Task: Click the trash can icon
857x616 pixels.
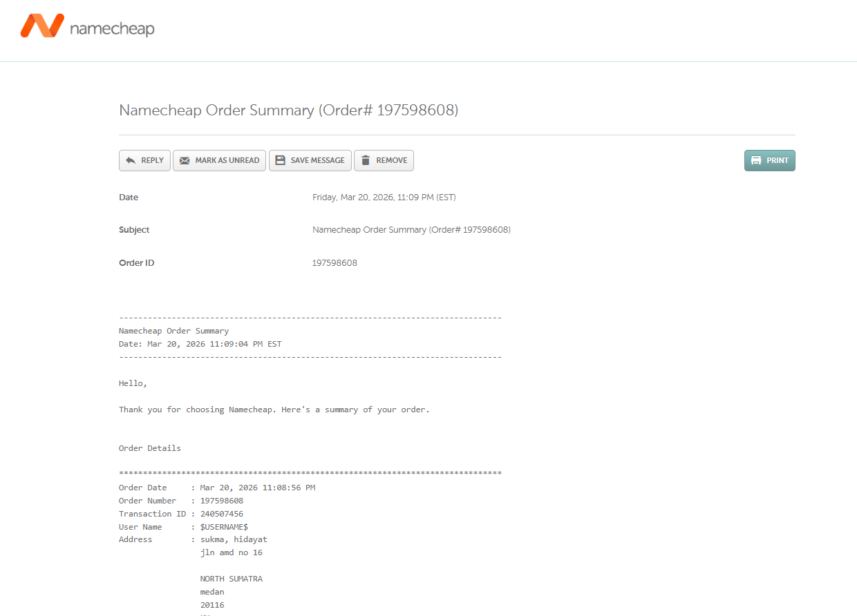Action: pos(366,160)
